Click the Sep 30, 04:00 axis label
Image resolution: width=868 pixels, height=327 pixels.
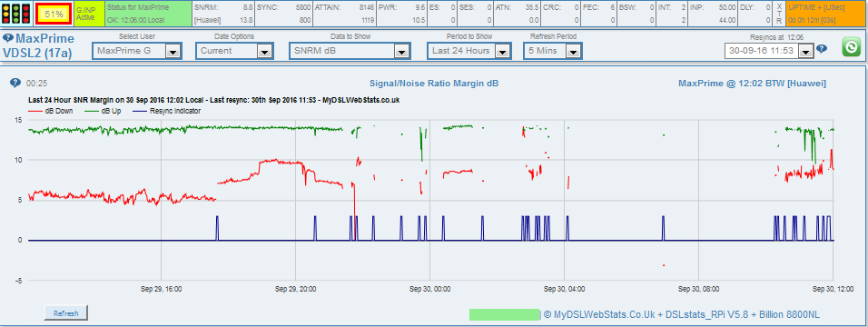(565, 289)
